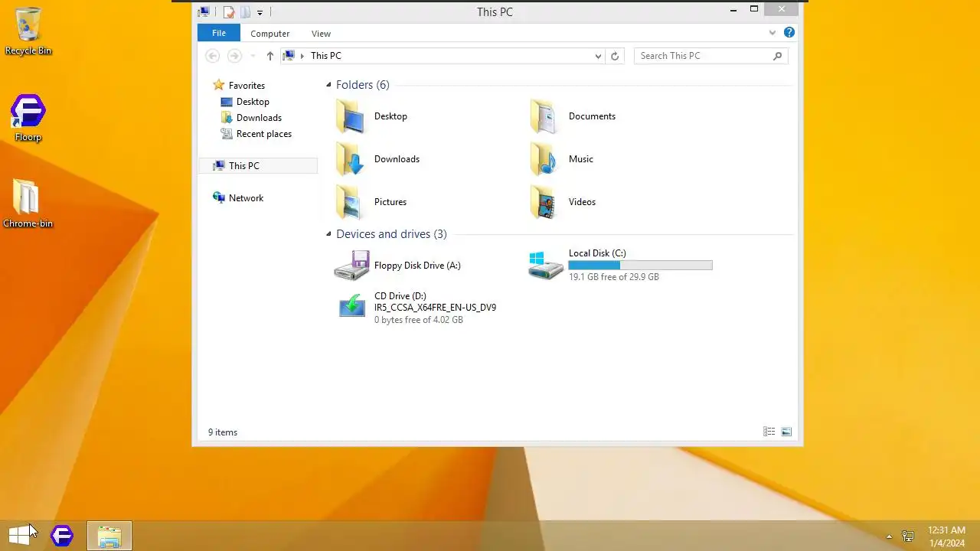Show hidden tray icons arrow

tap(889, 536)
